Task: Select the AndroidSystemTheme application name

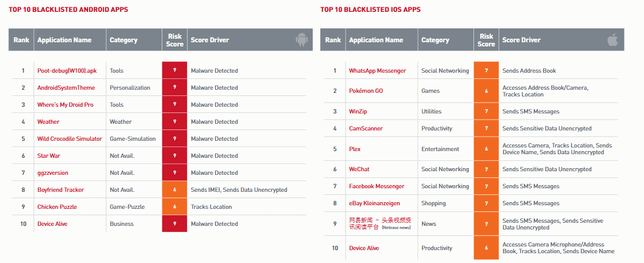Action: click(66, 88)
